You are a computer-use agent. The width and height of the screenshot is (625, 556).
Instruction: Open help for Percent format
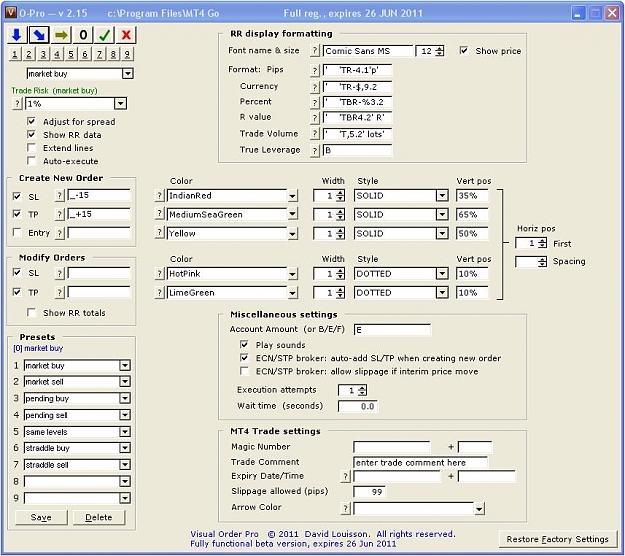[x=315, y=102]
